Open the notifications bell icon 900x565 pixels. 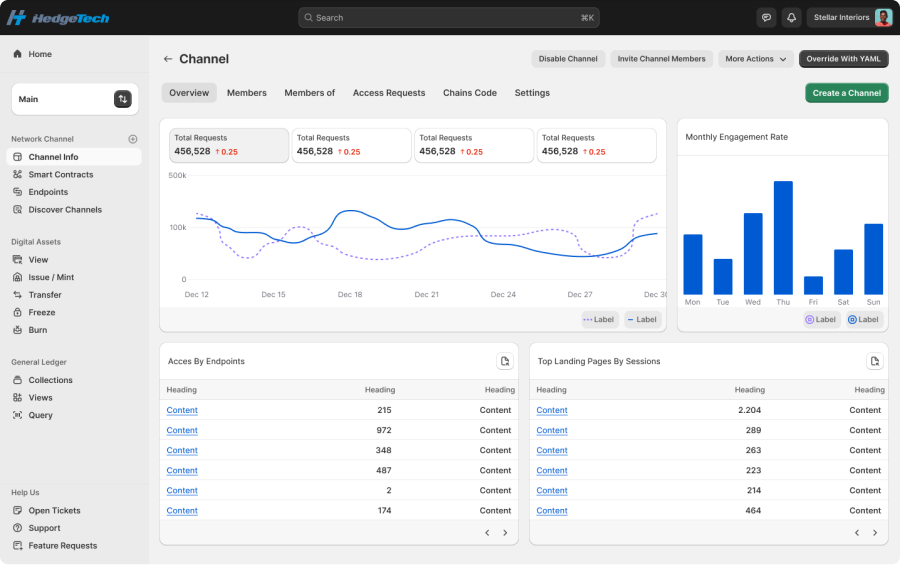click(x=792, y=17)
